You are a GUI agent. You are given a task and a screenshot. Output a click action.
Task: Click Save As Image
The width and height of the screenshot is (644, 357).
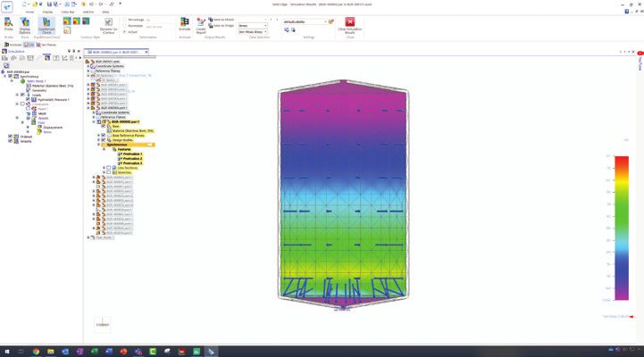(x=221, y=26)
